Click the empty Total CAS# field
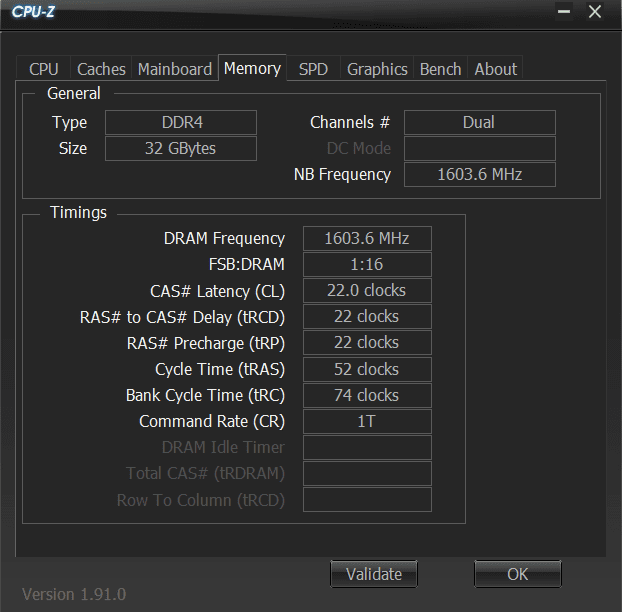The height and width of the screenshot is (612, 622). [367, 473]
